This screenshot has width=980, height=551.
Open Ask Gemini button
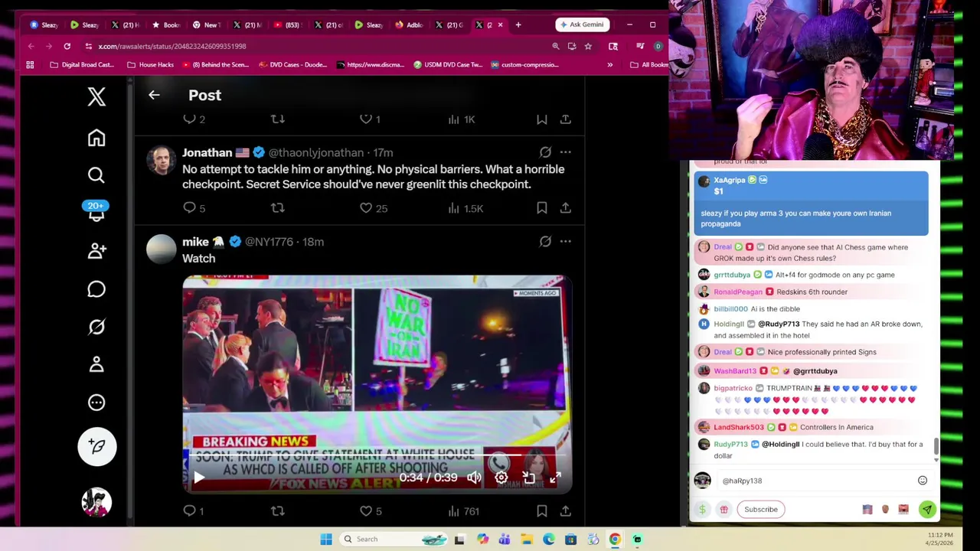[582, 24]
